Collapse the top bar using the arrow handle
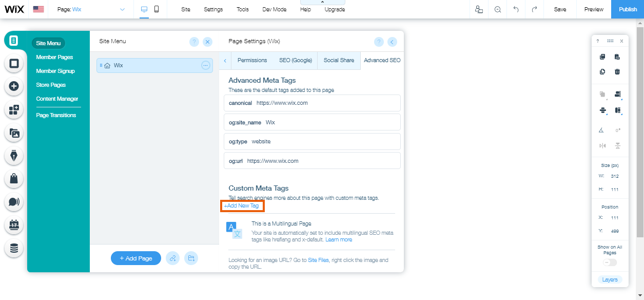Viewport: 644px width, 300px height. (322, 3)
